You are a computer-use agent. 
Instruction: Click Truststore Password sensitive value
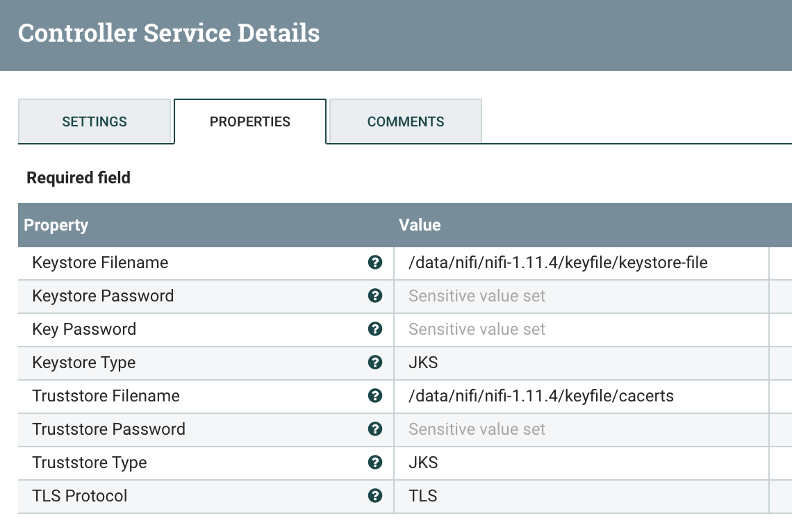pyautogui.click(x=477, y=429)
